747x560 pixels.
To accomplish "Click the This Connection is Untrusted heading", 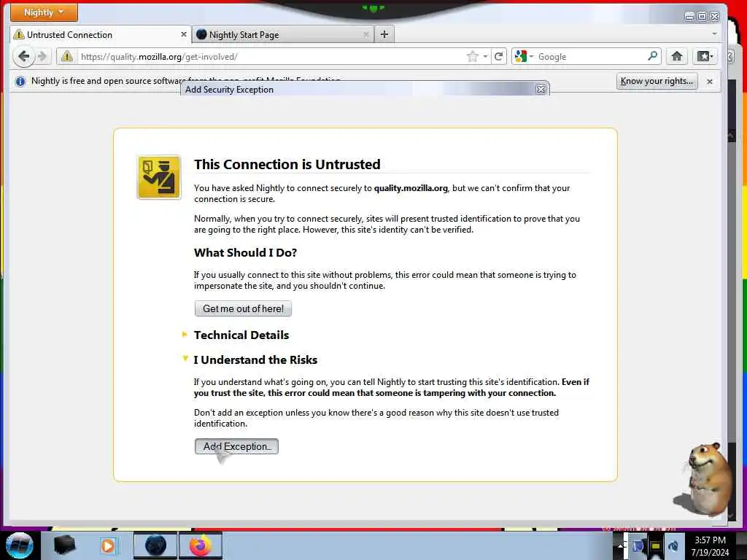I will 287,164.
